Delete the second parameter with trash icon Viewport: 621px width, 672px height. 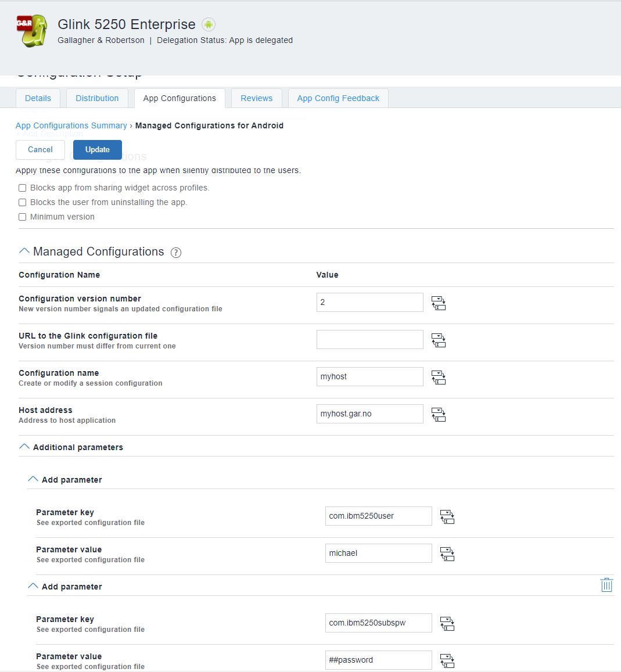click(606, 585)
